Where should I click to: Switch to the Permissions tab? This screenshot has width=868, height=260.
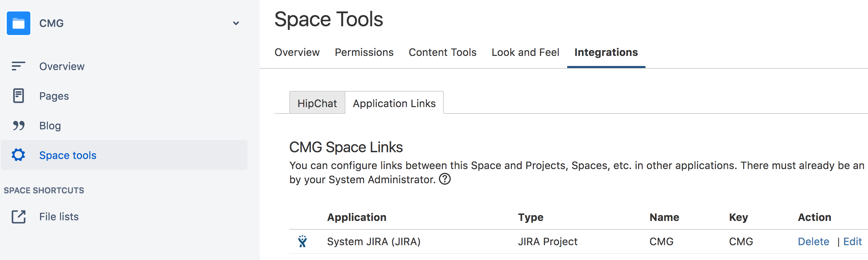click(x=364, y=52)
